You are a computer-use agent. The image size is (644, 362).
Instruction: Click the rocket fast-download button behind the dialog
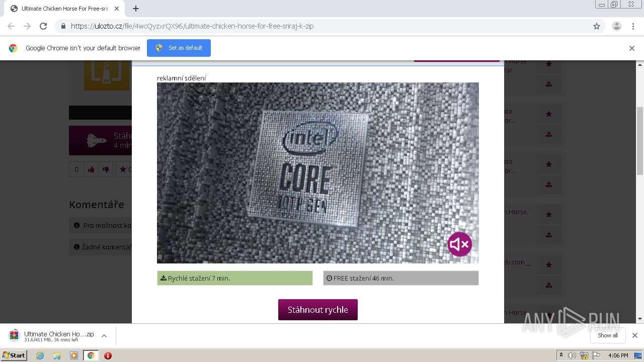tap(101, 140)
